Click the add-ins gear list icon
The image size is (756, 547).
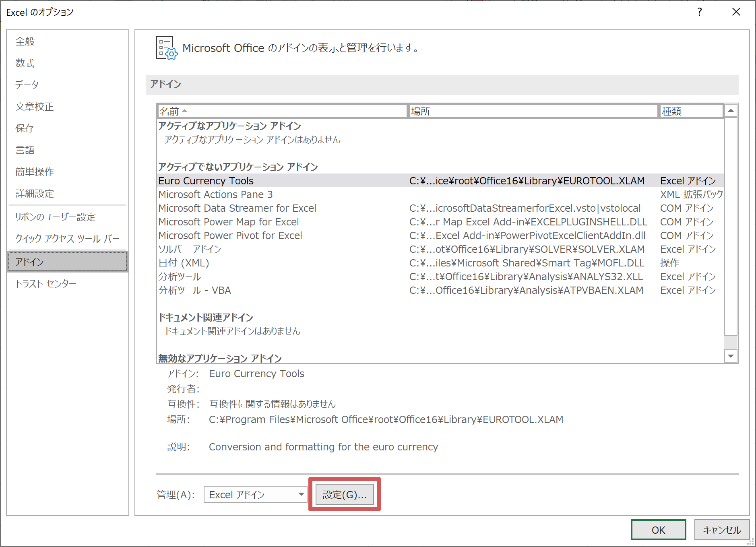(166, 48)
